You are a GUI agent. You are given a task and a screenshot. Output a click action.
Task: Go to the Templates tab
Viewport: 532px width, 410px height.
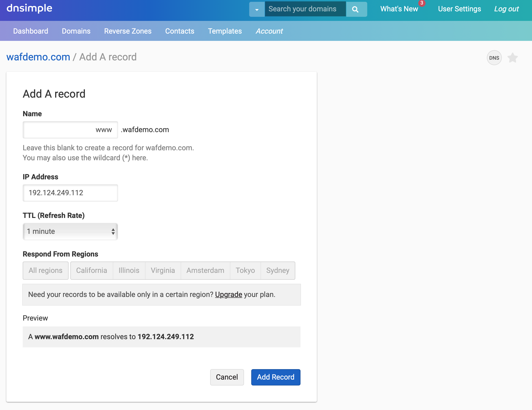pos(225,31)
